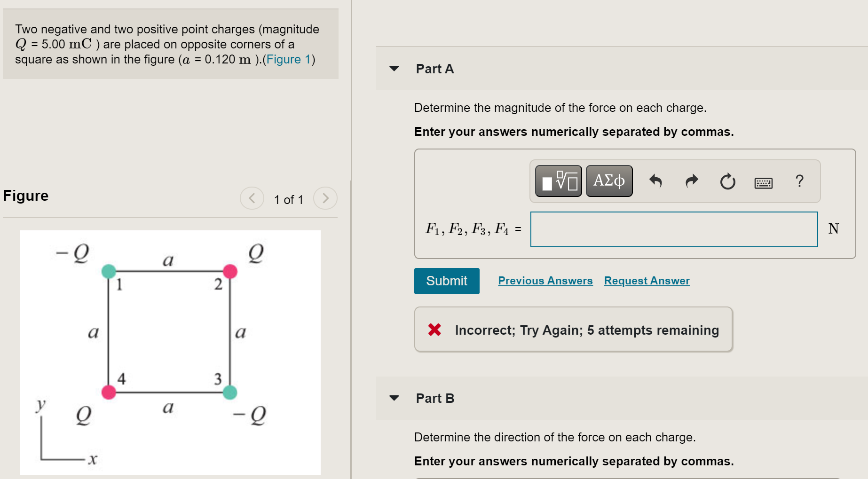
Task: Click the previous figure navigation arrow
Action: pos(252,198)
